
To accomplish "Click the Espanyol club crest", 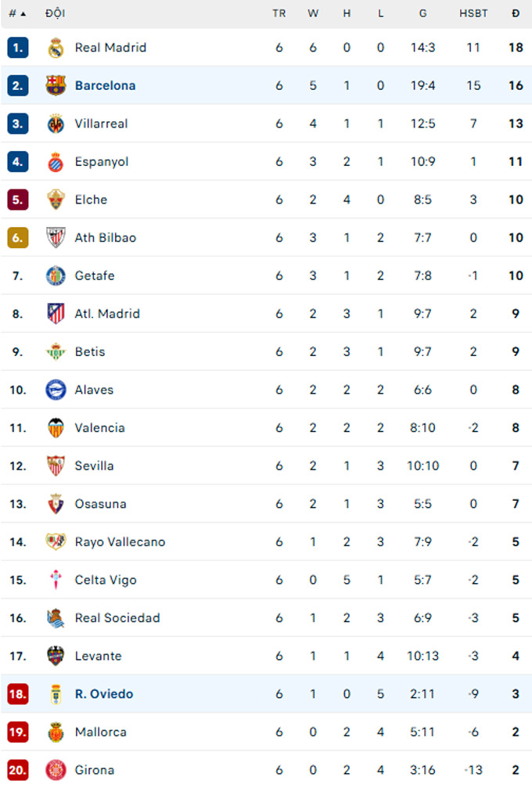I will click(x=56, y=162).
